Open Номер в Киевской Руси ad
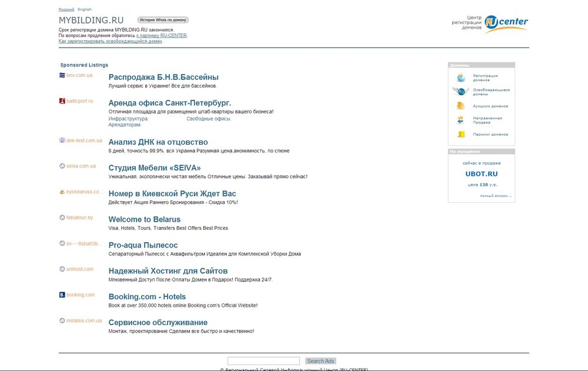Viewport: 588px width, 371px height. (172, 194)
